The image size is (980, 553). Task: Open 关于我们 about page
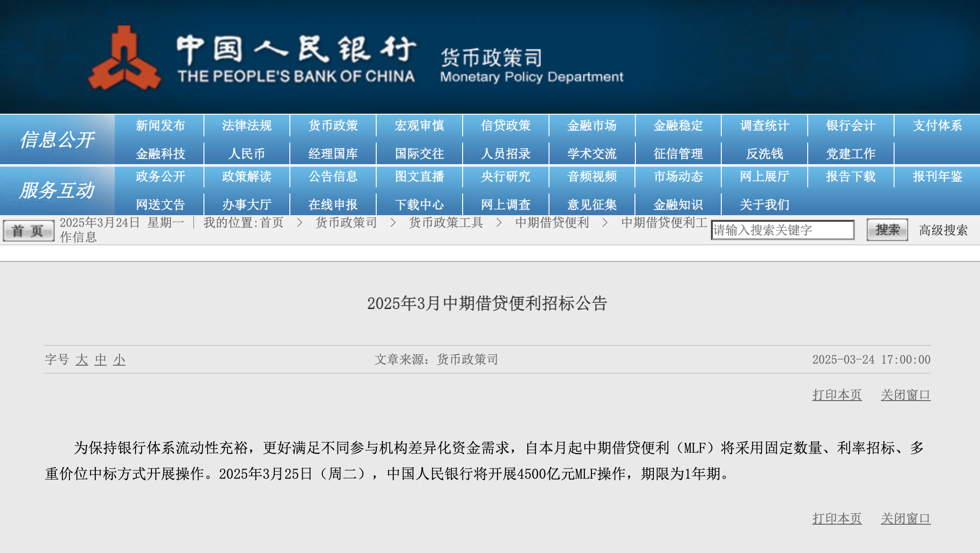coord(764,205)
